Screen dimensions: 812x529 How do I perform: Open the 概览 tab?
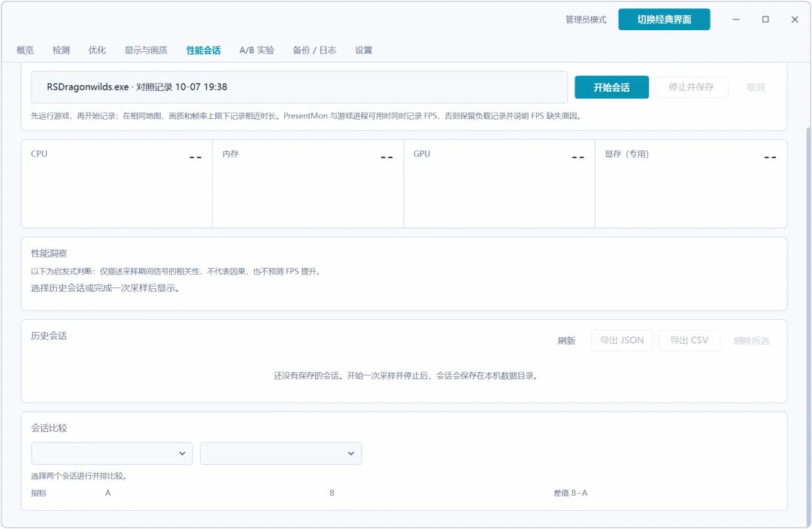click(x=25, y=50)
